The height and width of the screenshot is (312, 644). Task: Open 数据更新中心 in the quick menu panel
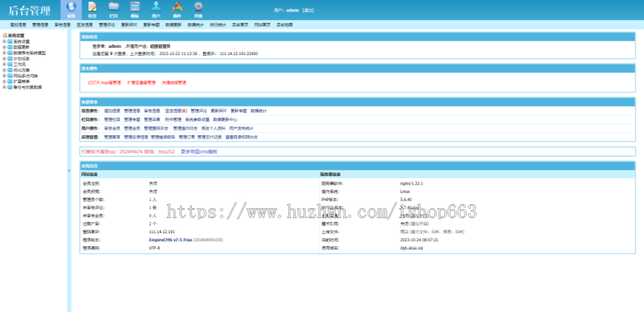(x=225, y=120)
